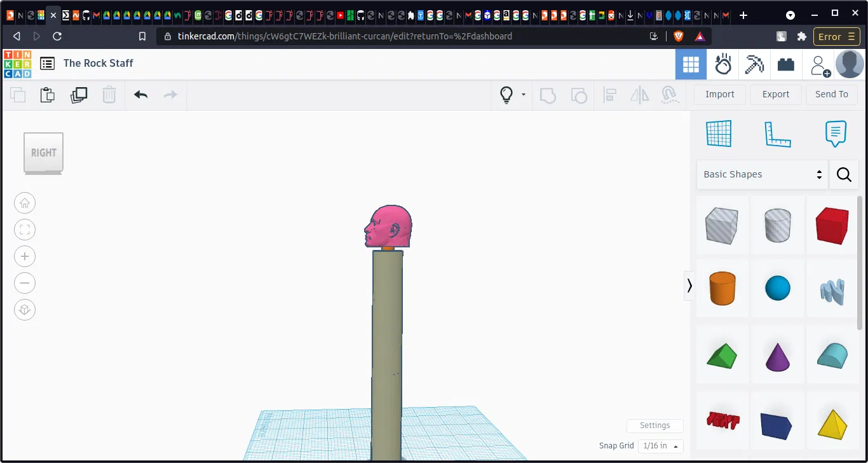Click the Zoom out button
Viewport: 868px width, 463px height.
[25, 284]
